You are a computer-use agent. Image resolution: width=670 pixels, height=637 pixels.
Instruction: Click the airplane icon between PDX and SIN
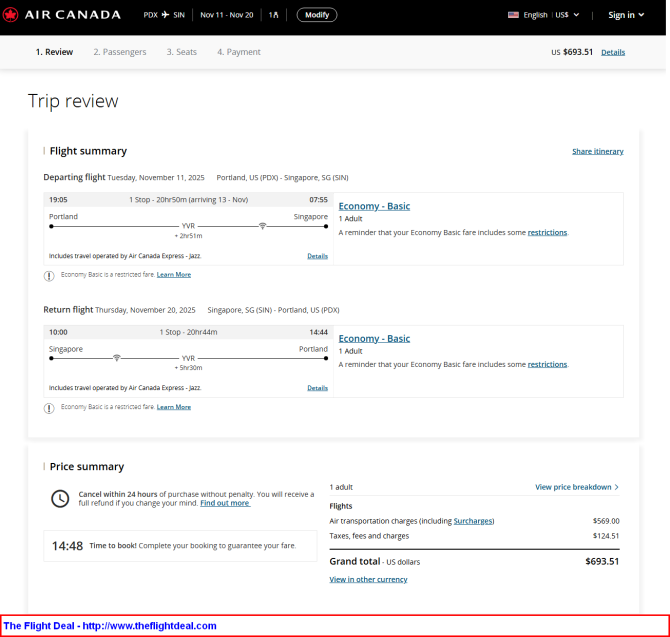coord(165,15)
